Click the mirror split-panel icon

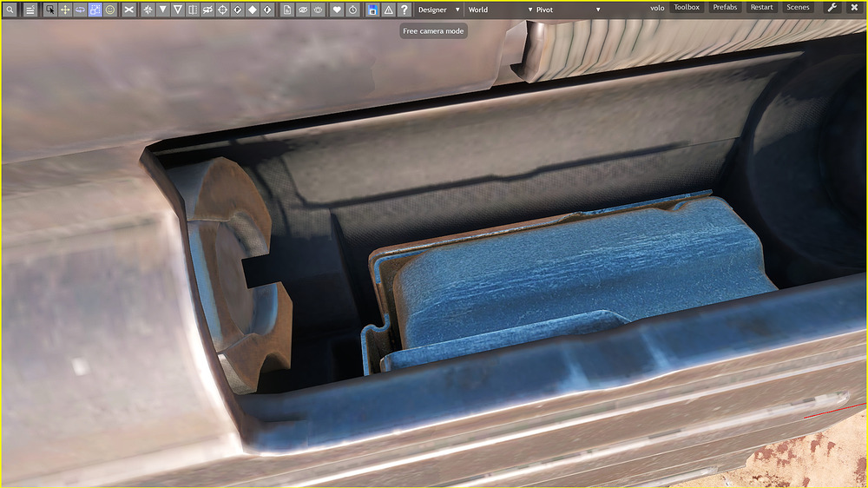point(193,10)
